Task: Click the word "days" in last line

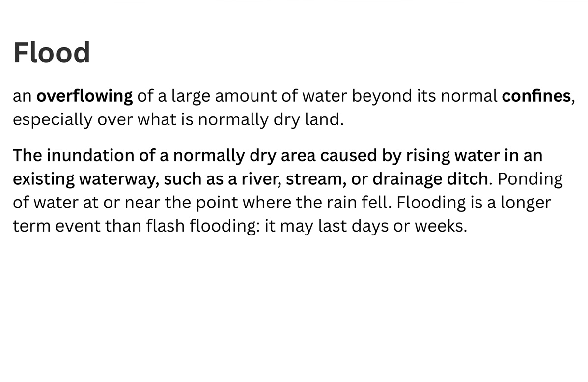Action: [372, 226]
